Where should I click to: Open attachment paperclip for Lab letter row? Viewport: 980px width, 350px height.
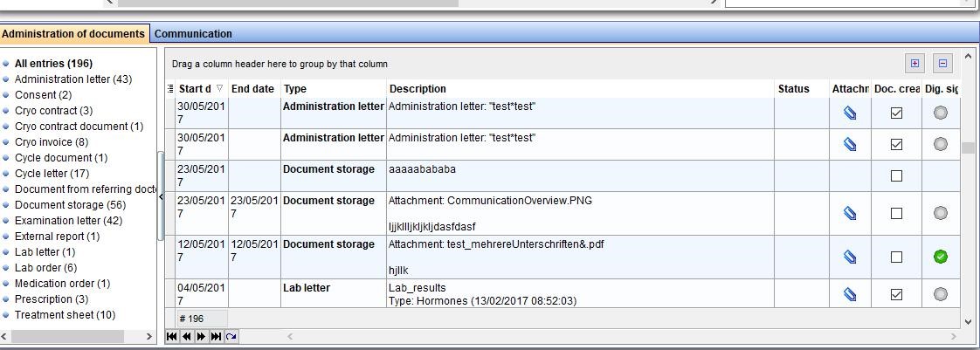click(x=849, y=294)
